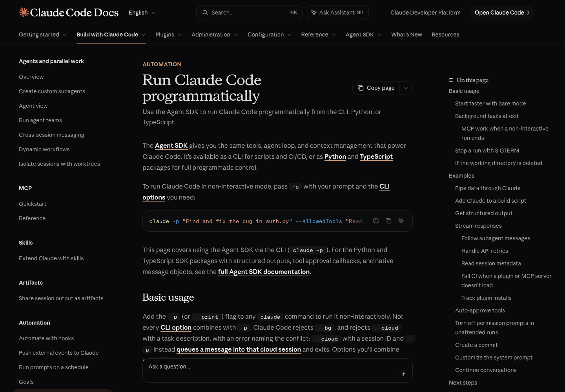Open the Copy page options chevron
Screen dimensions: 565x392
click(x=406, y=88)
